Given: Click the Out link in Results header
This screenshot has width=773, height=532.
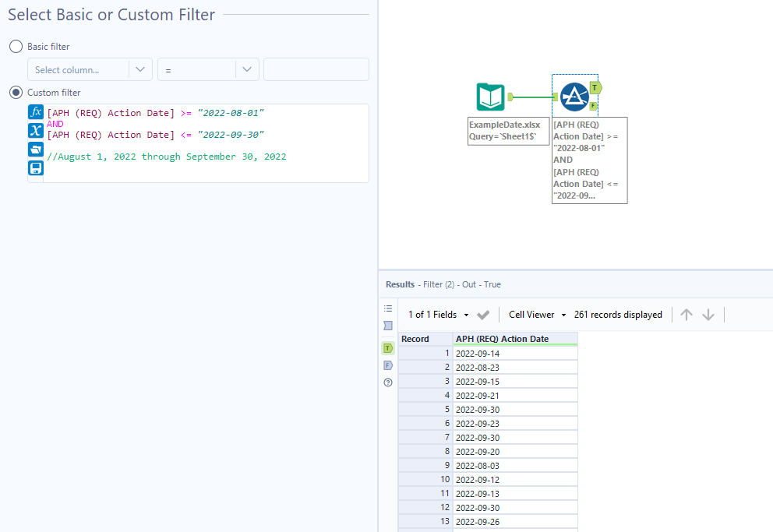Looking at the screenshot, I should [x=471, y=284].
